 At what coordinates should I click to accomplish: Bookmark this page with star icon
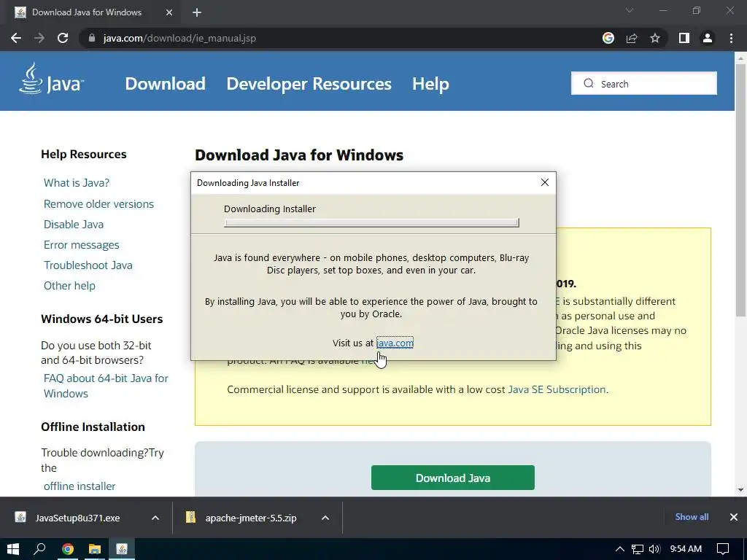655,38
